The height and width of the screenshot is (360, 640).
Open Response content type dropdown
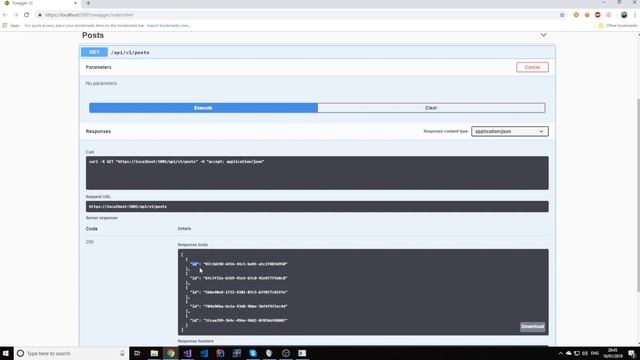pyautogui.click(x=509, y=131)
